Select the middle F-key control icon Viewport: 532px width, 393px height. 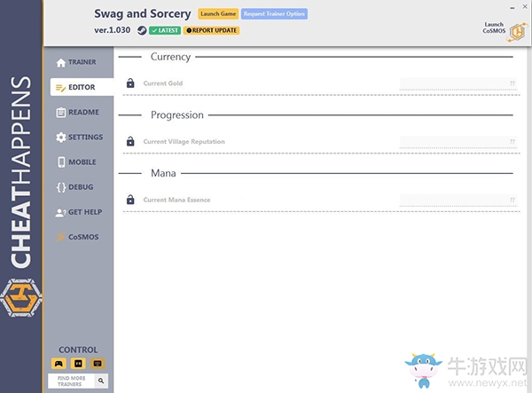[x=78, y=364]
